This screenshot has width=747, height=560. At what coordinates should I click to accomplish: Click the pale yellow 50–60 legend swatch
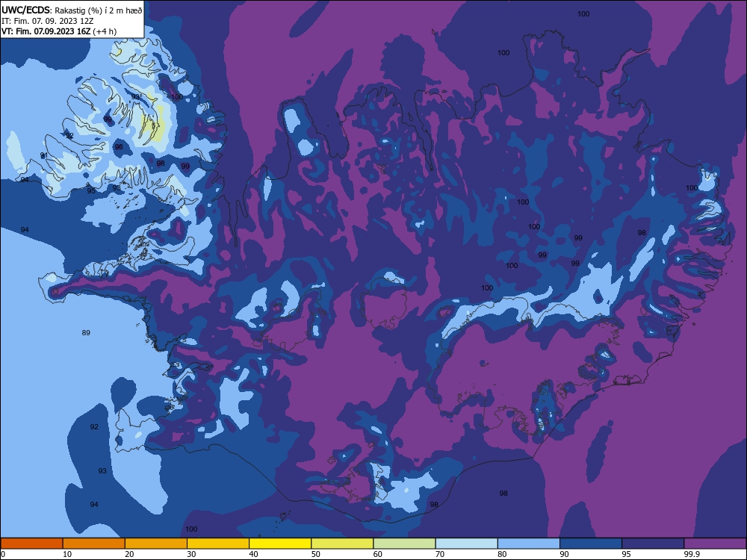[342, 544]
